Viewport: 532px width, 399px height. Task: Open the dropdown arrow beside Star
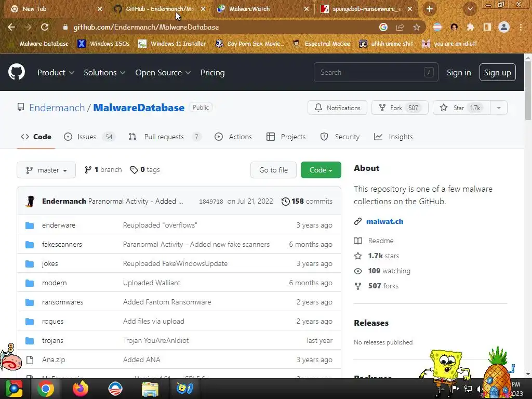[499, 108]
